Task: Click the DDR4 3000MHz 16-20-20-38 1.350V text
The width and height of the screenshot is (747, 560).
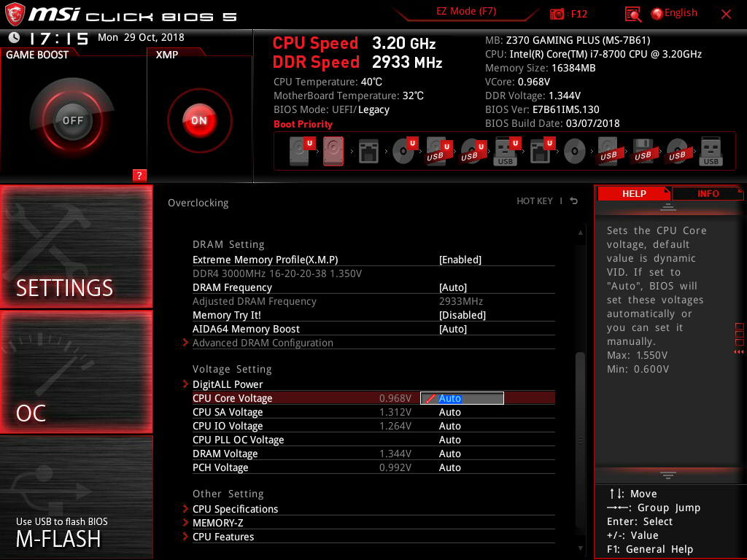Action: click(276, 273)
